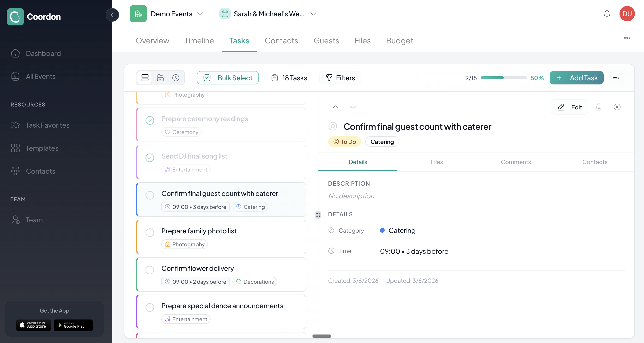Check off Confirm flower delivery task

[x=150, y=270]
